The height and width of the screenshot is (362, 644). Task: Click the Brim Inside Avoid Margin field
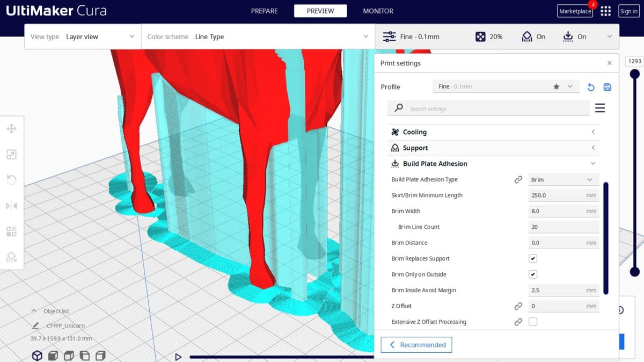tap(563, 290)
